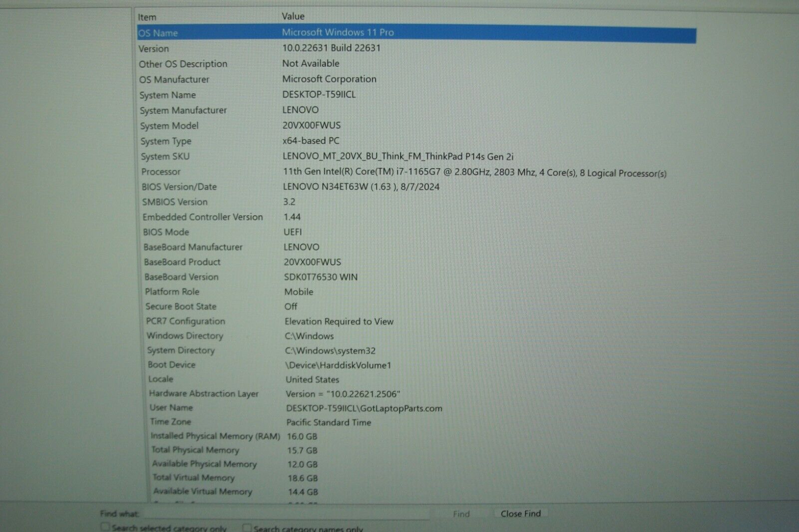
Task: Select the BIOS Version/Date row
Action: point(416,187)
